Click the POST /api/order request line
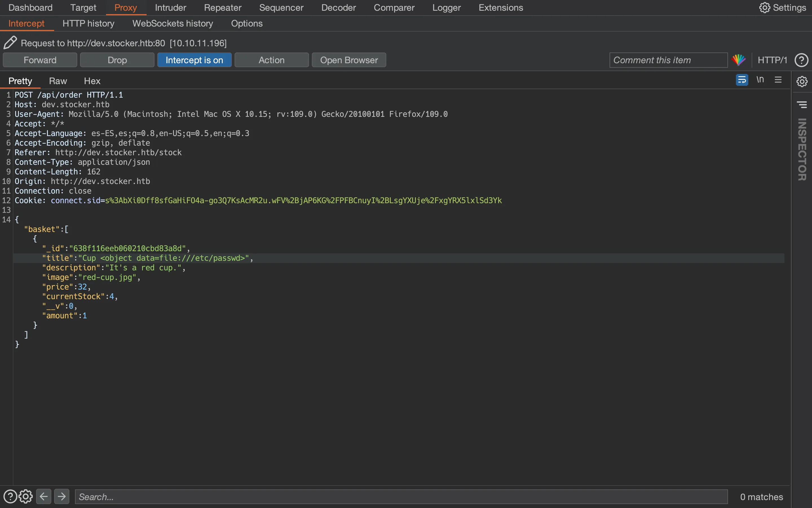 coord(69,95)
